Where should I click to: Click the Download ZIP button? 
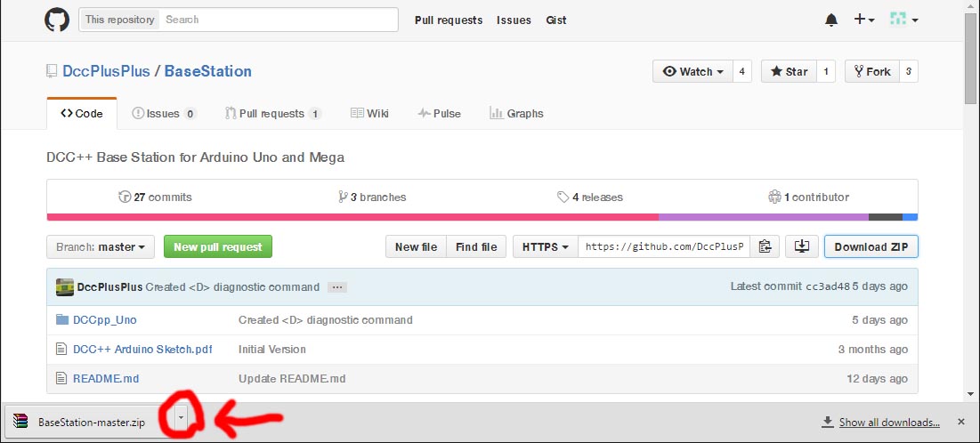pyautogui.click(x=871, y=246)
